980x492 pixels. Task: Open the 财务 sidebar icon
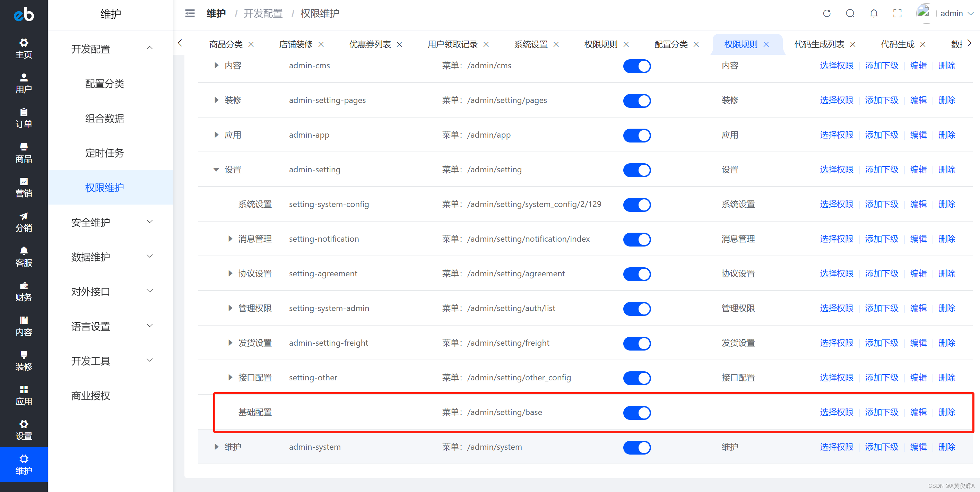coord(24,292)
